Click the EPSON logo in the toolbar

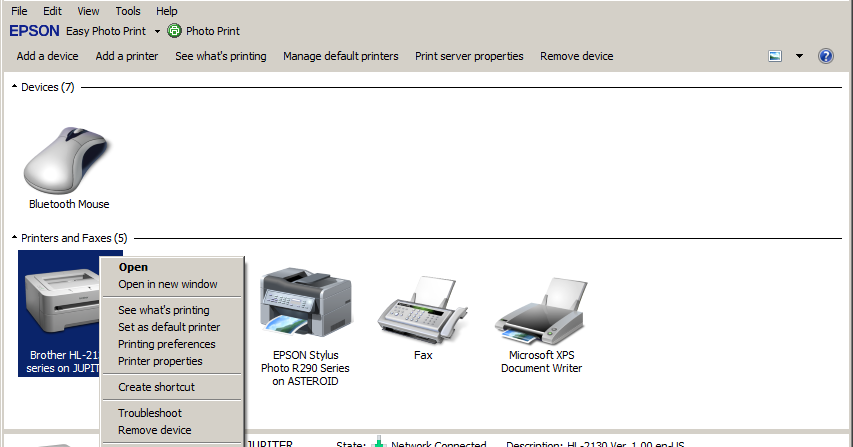click(x=34, y=31)
